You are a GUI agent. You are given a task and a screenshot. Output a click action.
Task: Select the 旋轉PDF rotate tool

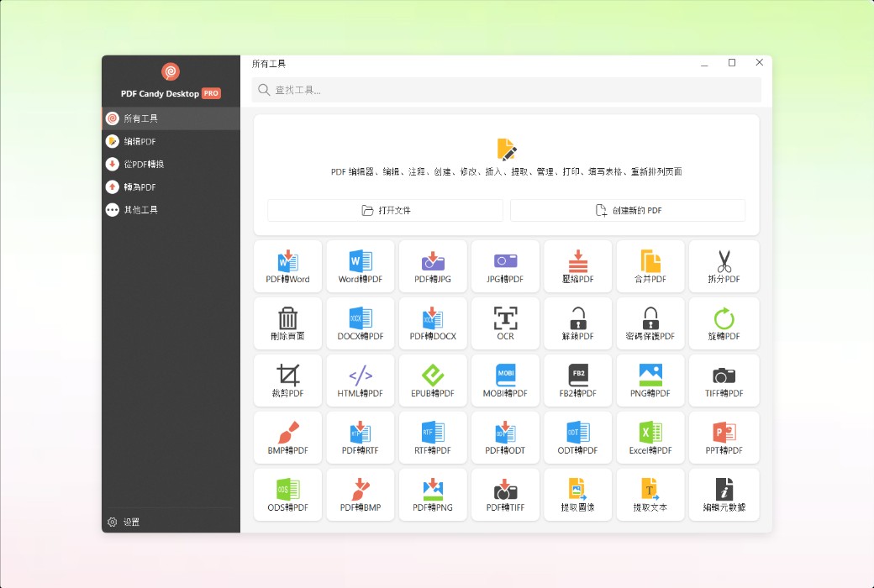[724, 323]
